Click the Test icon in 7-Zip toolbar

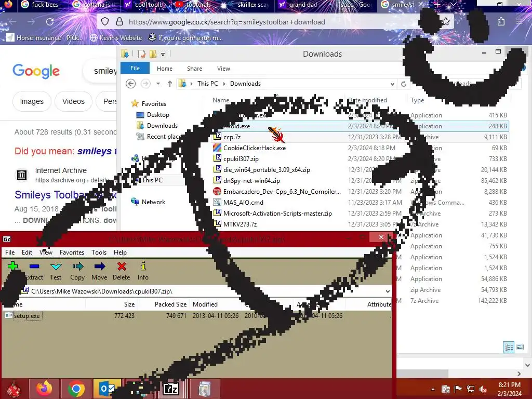[56, 267]
